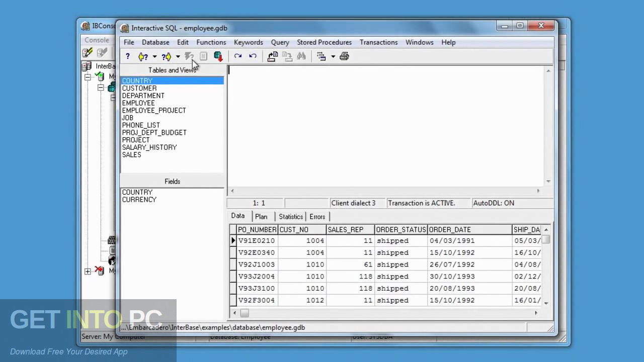Click the binoculars find icon
The height and width of the screenshot is (362, 644).
(301, 56)
